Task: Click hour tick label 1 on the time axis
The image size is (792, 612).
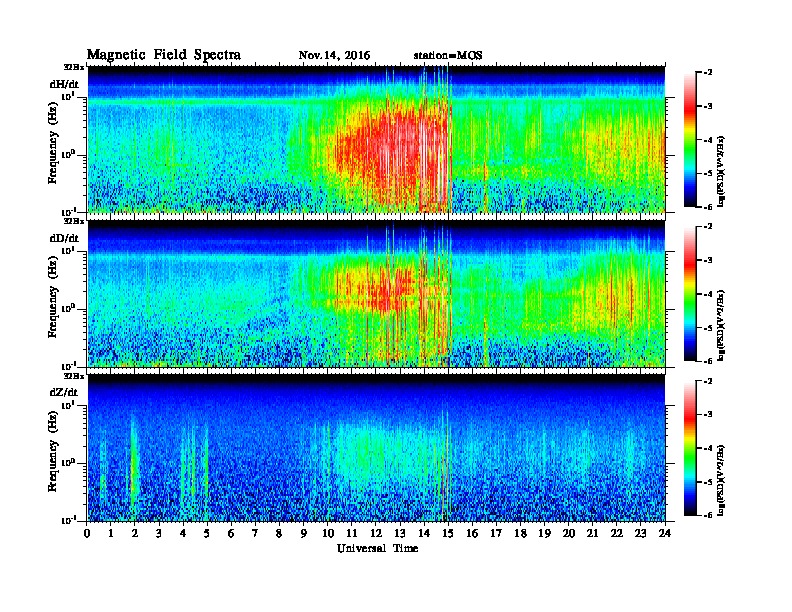Action: click(111, 534)
